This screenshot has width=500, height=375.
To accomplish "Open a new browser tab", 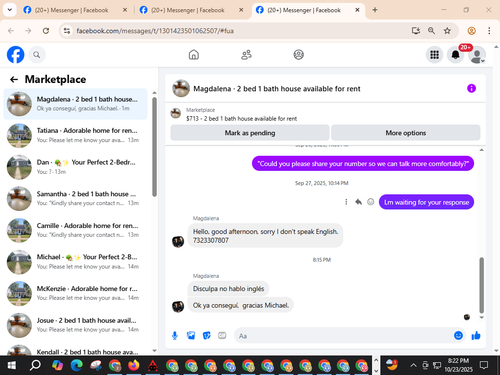I will click(x=375, y=10).
